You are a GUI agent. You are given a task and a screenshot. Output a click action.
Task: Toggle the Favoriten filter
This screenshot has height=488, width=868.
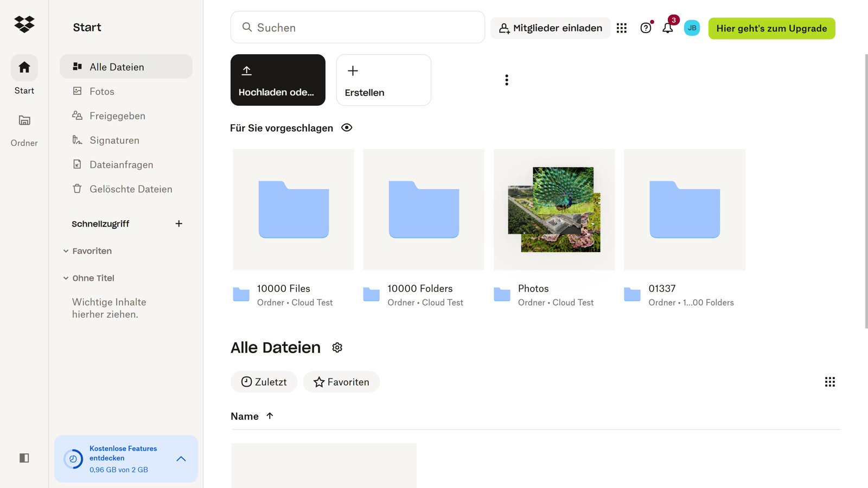pos(341,382)
